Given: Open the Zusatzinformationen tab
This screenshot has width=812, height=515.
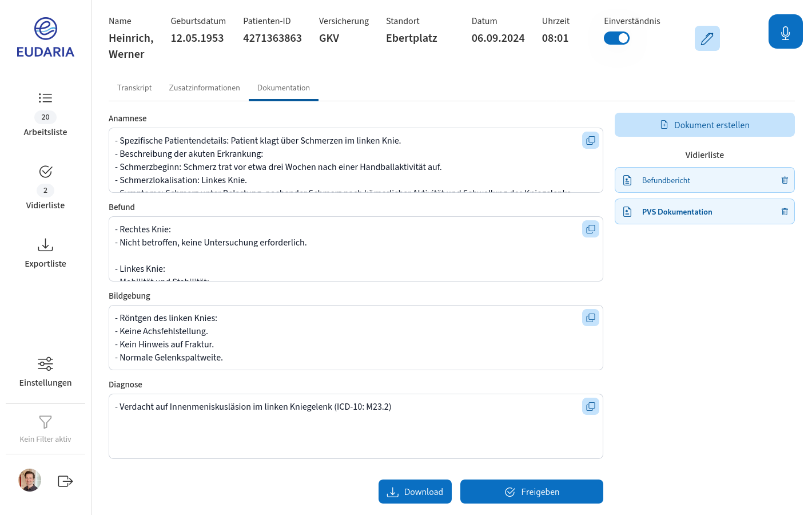Looking at the screenshot, I should coord(204,88).
